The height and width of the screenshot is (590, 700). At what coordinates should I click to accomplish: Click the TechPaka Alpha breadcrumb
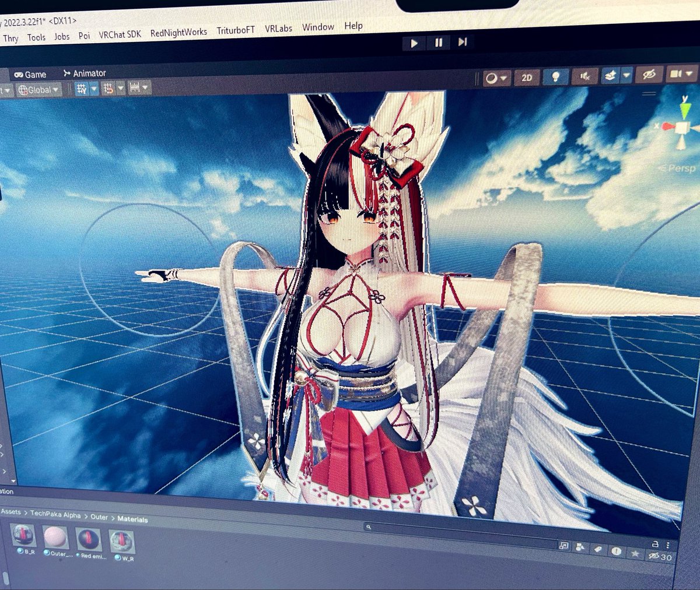tap(55, 515)
